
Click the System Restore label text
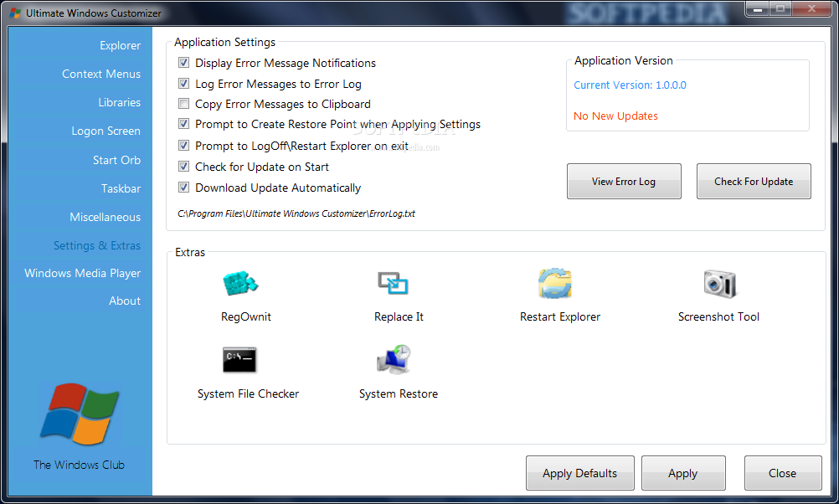click(399, 393)
